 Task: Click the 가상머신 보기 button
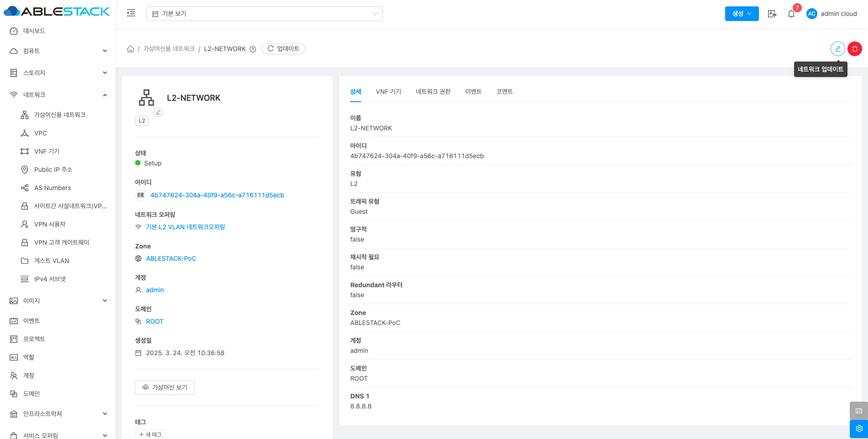click(165, 387)
